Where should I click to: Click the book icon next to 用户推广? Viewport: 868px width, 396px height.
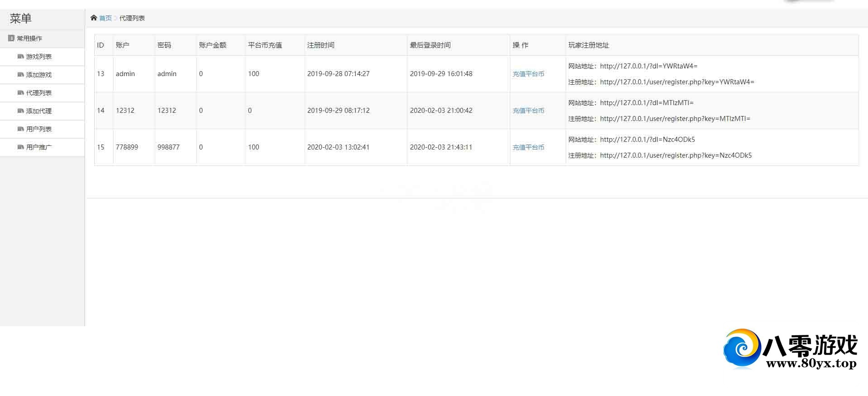20,147
